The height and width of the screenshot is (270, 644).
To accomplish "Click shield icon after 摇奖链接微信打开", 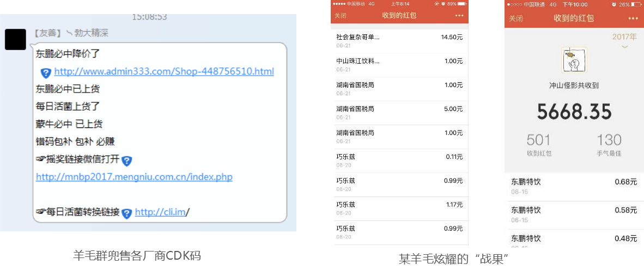I will 127,161.
